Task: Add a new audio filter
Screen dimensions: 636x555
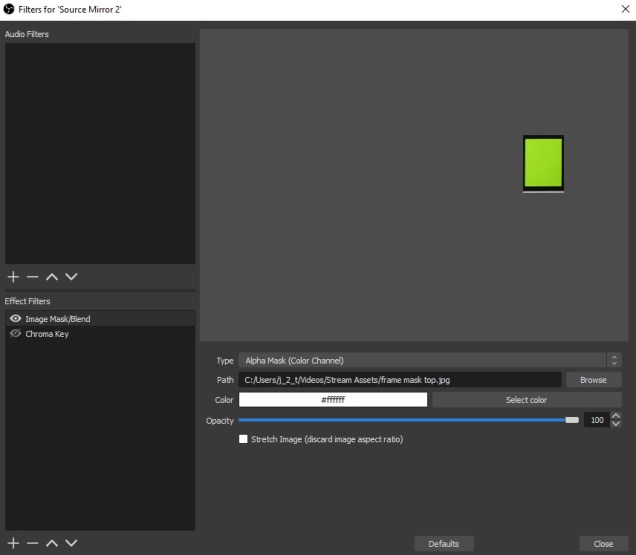Action: 13,276
